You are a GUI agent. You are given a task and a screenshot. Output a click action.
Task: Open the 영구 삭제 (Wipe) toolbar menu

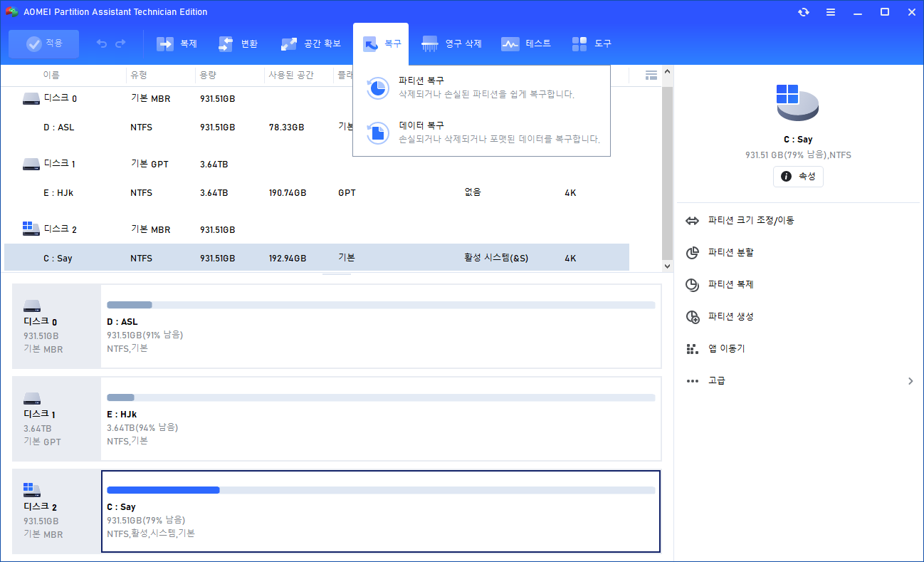pos(452,44)
